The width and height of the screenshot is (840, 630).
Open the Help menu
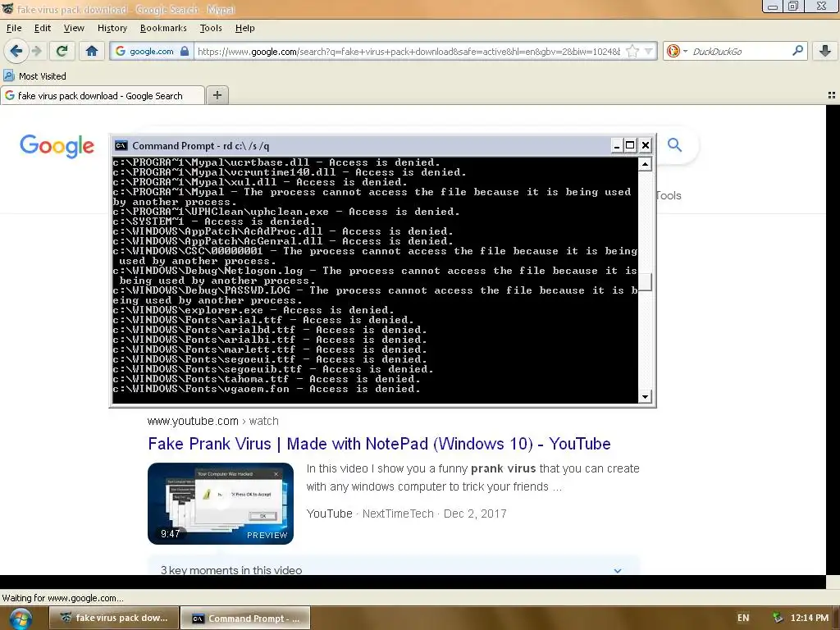coord(244,28)
